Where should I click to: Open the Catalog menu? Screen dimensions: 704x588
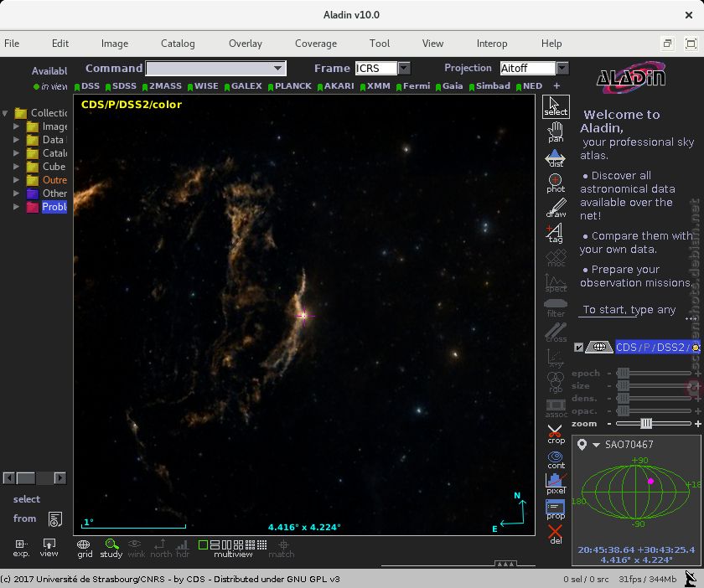pos(178,44)
